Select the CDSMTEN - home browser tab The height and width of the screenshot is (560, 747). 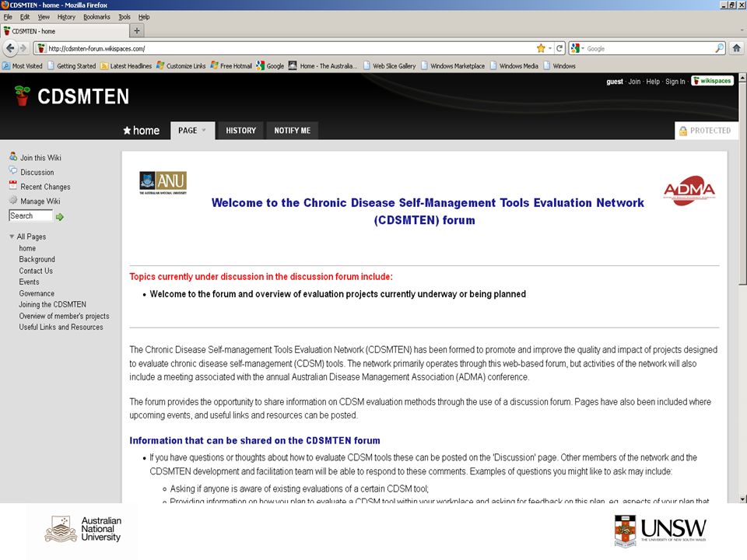[x=65, y=31]
